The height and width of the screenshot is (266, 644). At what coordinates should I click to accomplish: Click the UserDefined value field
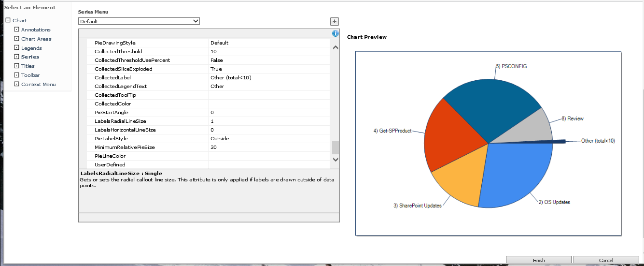pos(269,164)
